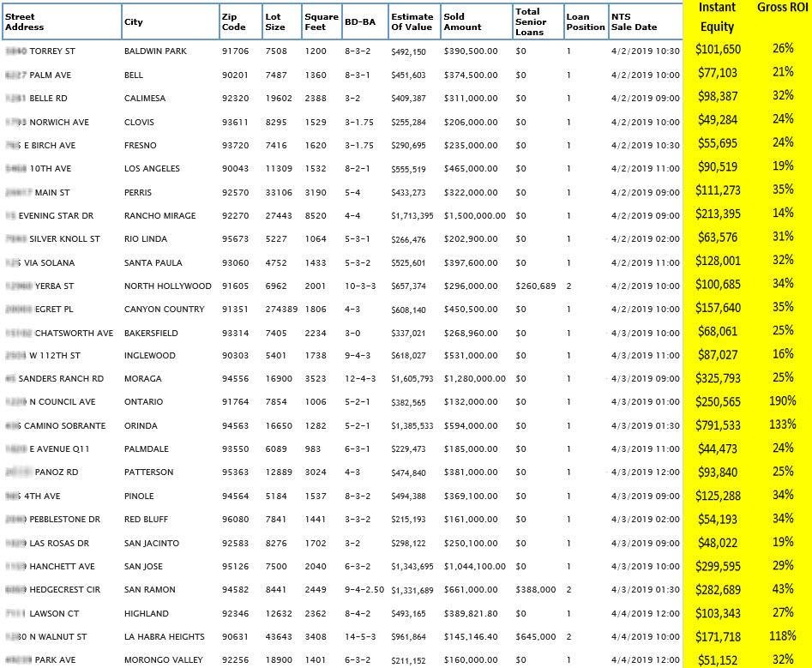The width and height of the screenshot is (812, 668).
Task: Click the CAMINO SOBRANTE address
Action: pyautogui.click(x=56, y=426)
